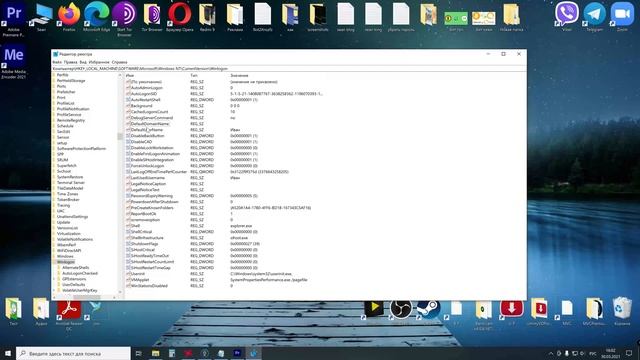Switch to Premiere Pro taskbar icon
This screenshot has width=640, height=360.
point(237,353)
